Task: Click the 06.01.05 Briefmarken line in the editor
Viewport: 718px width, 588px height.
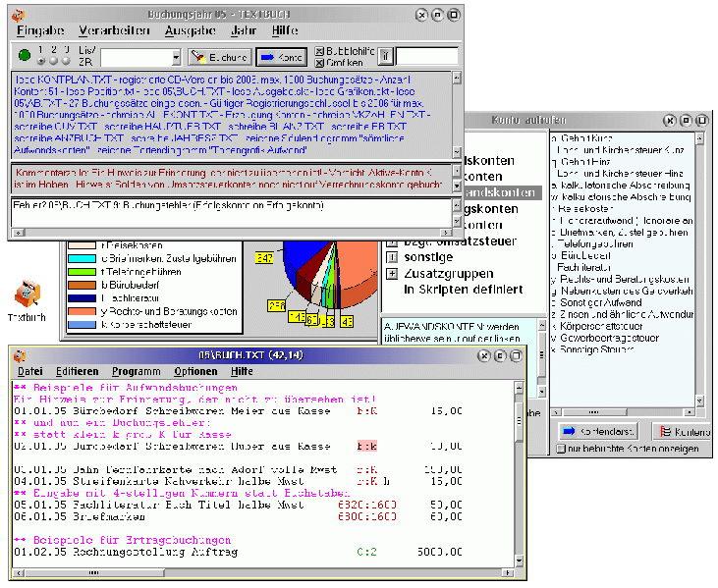Action: pyautogui.click(x=238, y=516)
